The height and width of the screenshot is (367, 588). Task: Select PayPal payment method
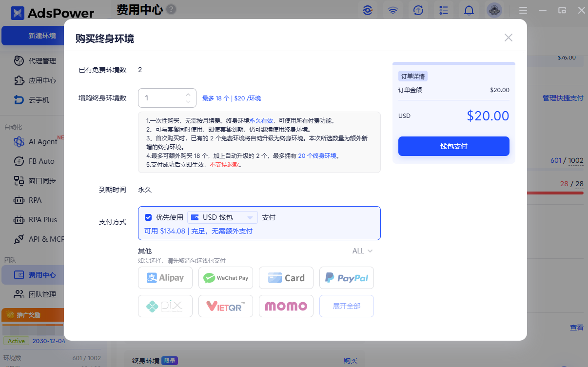[347, 278]
